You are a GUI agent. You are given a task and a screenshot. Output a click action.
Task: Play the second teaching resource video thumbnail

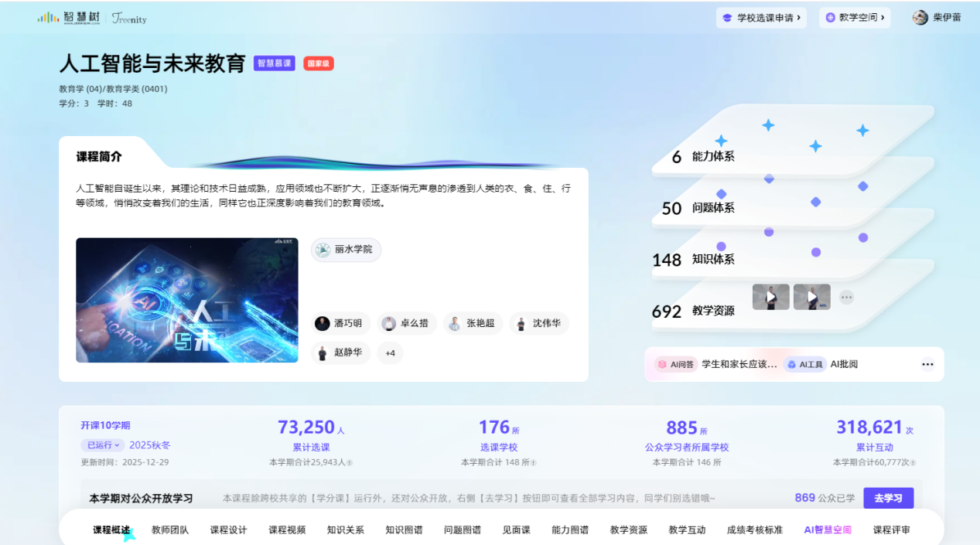pyautogui.click(x=811, y=297)
